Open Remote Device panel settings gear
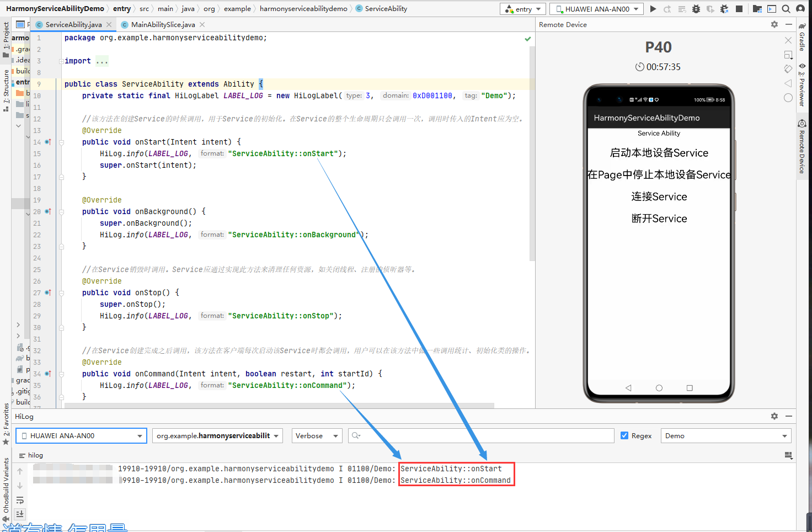The height and width of the screenshot is (532, 812). 774,24
